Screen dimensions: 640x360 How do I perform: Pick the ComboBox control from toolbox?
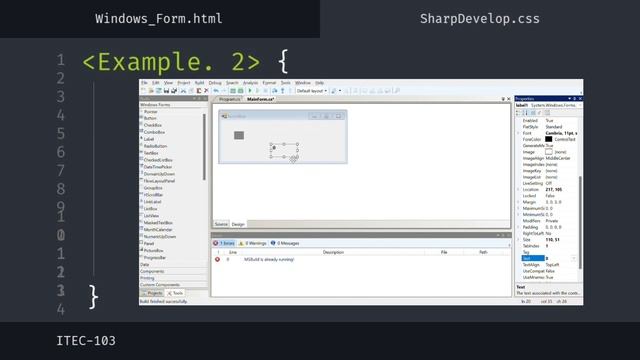[x=154, y=132]
